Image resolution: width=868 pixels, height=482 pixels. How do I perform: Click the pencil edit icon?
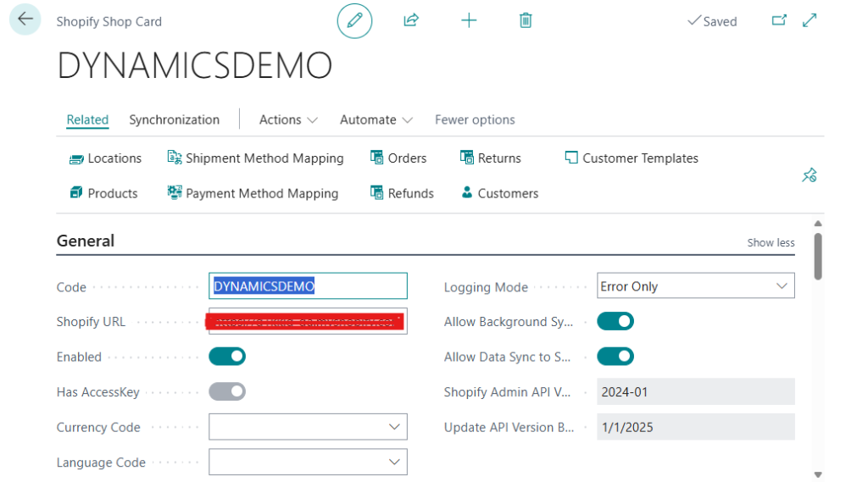click(x=354, y=21)
